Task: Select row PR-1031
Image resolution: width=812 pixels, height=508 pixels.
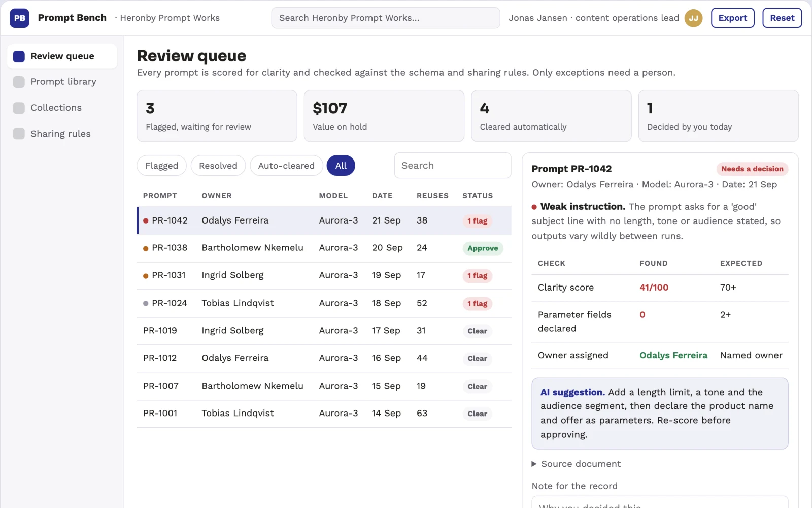Action: point(324,275)
